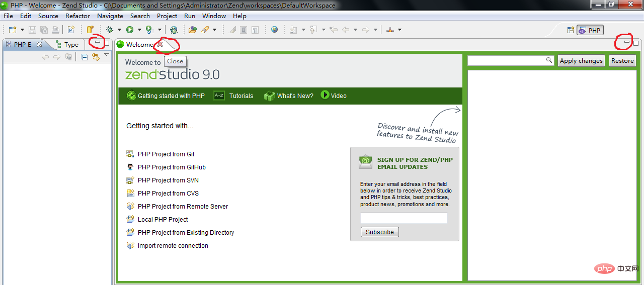
Task: Click the web browser globe icon
Action: (x=274, y=30)
